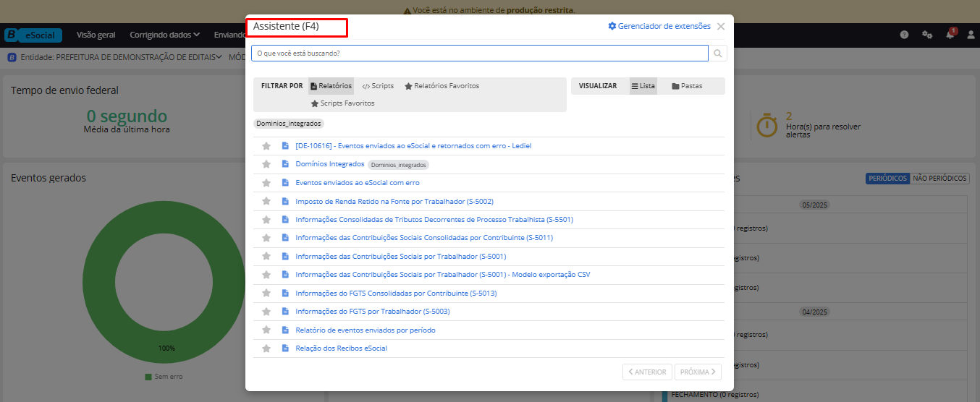Click document icon of Relação dos Recibos eSocial
This screenshot has width=980, height=402.
(x=285, y=348)
